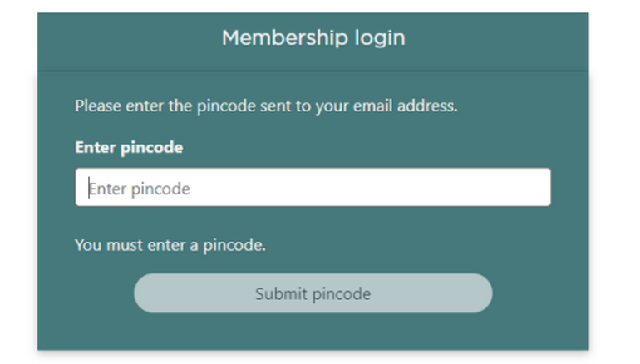Select the bold Enter pincode label

click(x=129, y=148)
